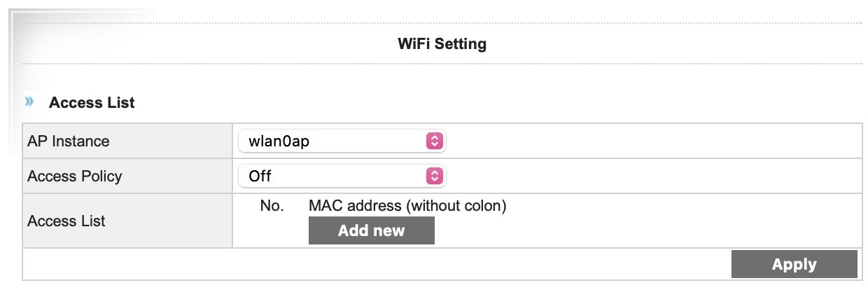This screenshot has width=868, height=290.
Task: Click empty space right of AP Instance dropdown
Action: click(x=651, y=141)
